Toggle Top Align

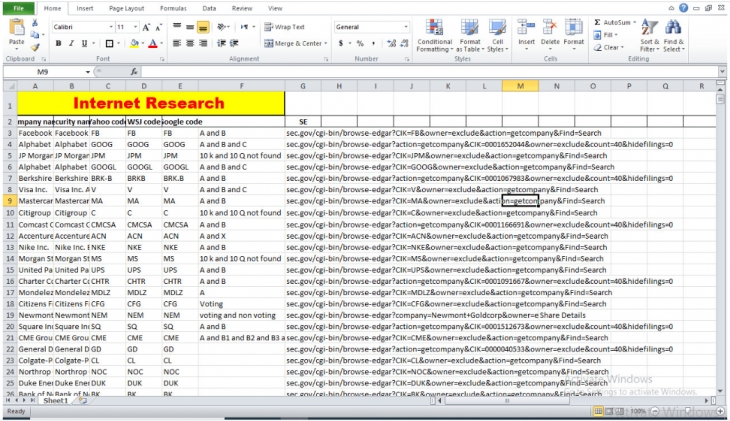point(177,27)
